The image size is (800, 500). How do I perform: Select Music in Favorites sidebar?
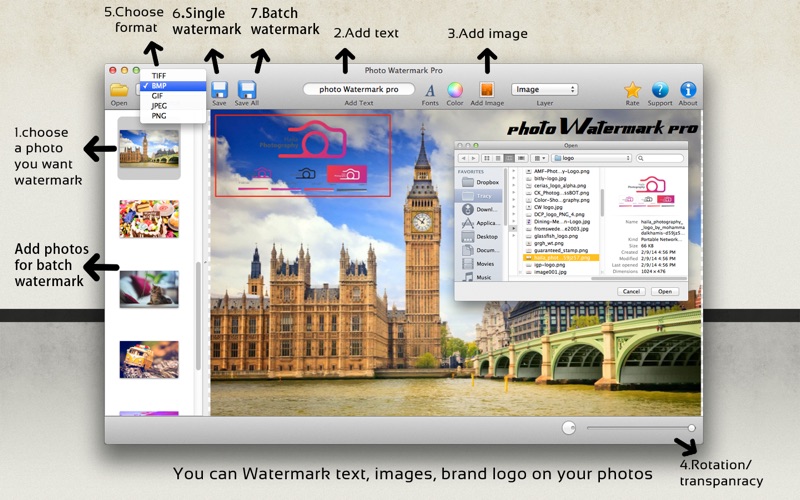pyautogui.click(x=480, y=277)
